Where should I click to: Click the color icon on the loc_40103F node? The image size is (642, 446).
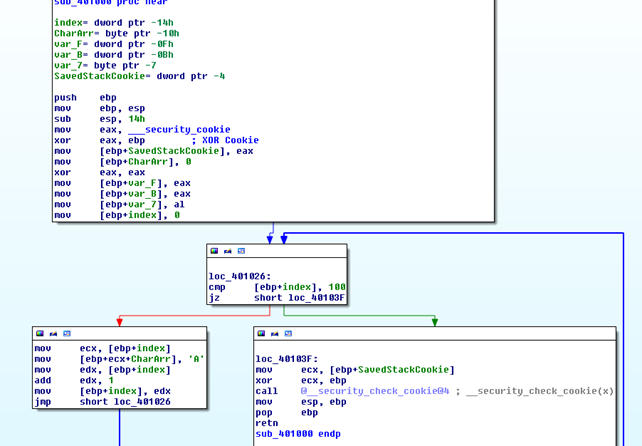(261, 333)
